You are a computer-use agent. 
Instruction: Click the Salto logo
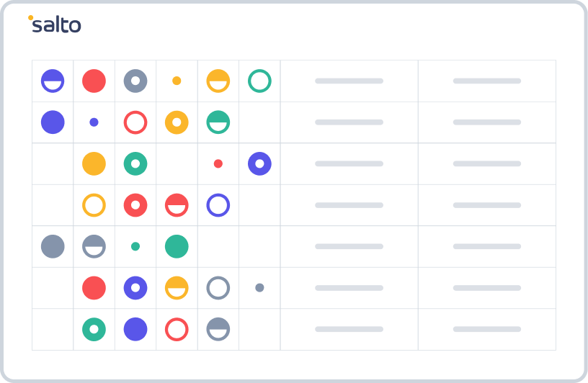[x=55, y=24]
